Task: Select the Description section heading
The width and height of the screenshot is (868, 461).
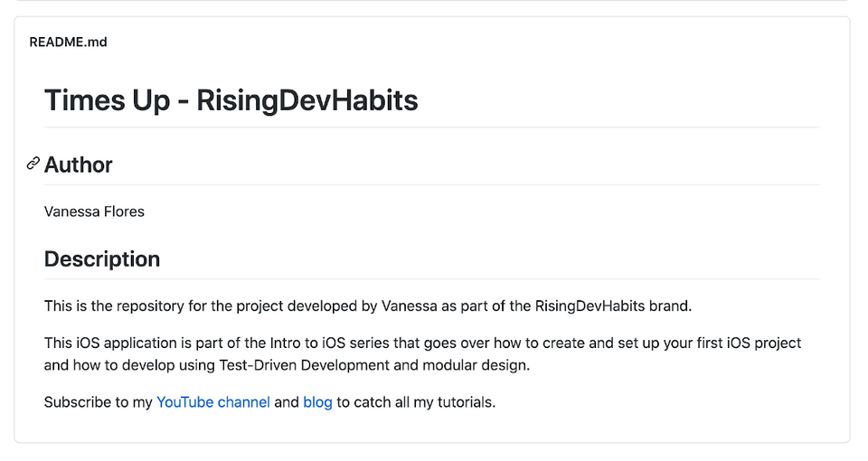Action: coord(102,259)
